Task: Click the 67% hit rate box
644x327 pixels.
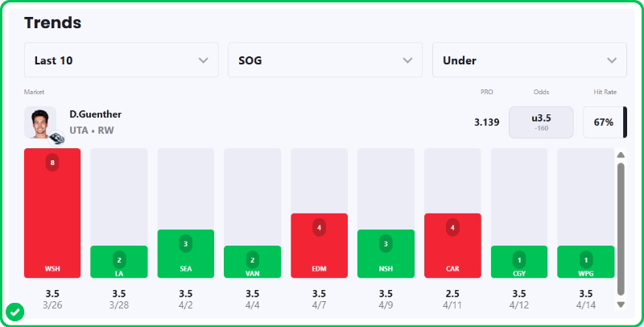Action: (x=604, y=122)
